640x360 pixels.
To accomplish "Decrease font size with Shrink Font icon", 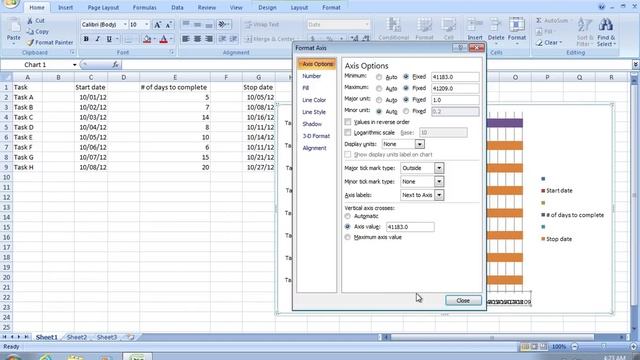I will [x=169, y=25].
